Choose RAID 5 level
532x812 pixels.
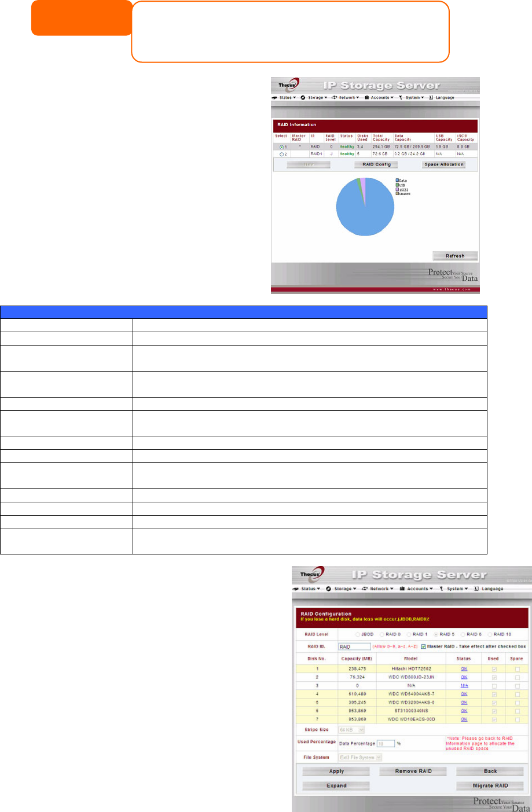(436, 634)
